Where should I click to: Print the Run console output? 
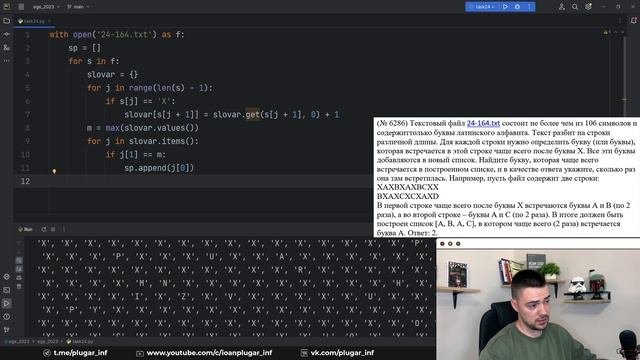click(x=19, y=278)
